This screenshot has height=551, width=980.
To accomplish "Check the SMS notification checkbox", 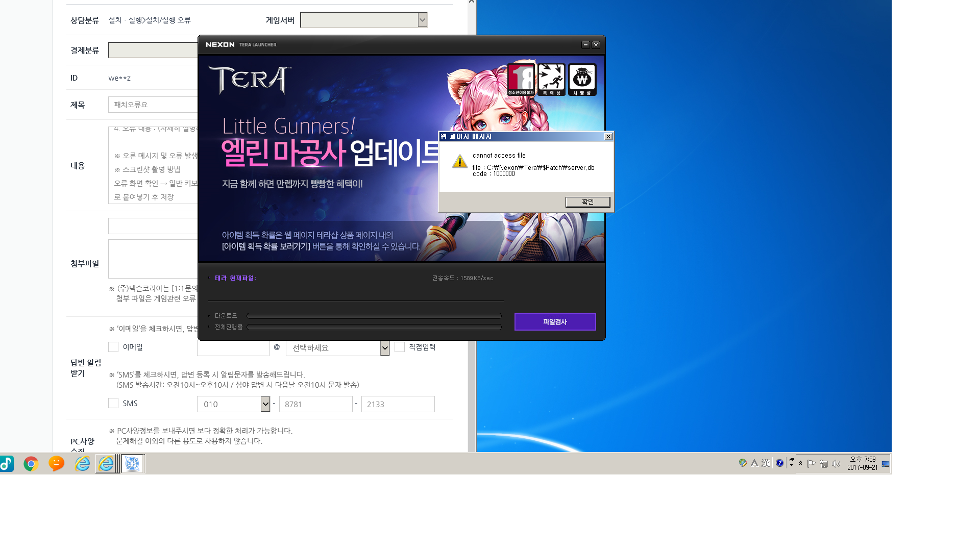I will pos(113,403).
